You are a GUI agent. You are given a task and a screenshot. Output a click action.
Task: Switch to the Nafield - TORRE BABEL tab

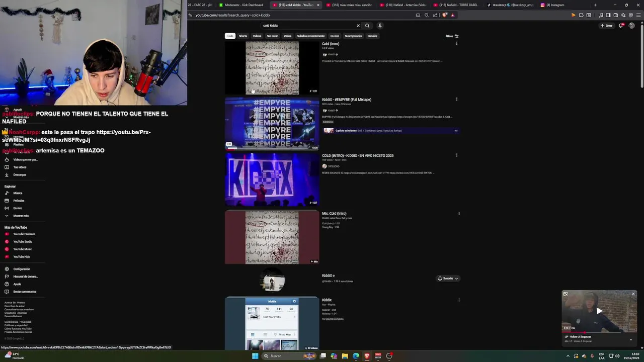click(455, 5)
